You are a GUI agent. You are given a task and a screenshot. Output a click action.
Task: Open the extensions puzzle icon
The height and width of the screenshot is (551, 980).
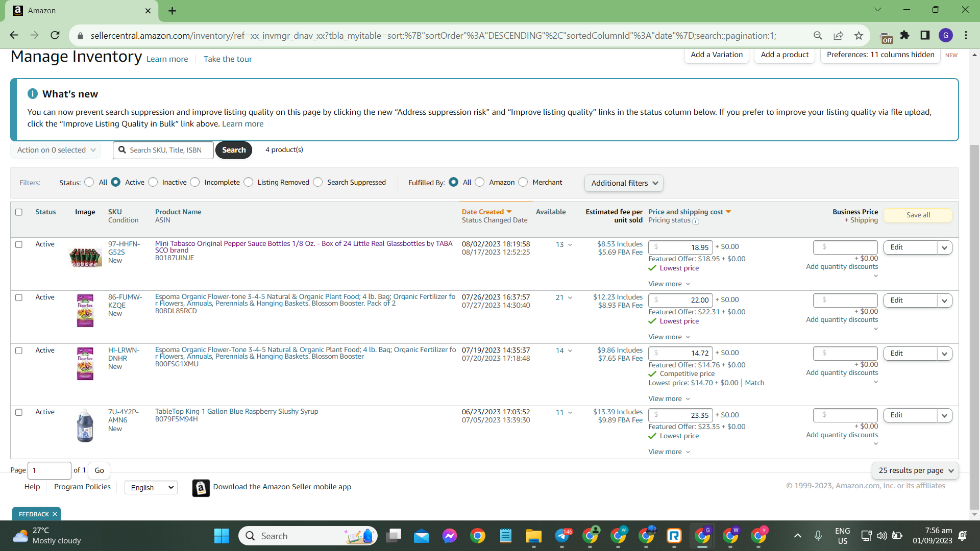[x=905, y=35]
